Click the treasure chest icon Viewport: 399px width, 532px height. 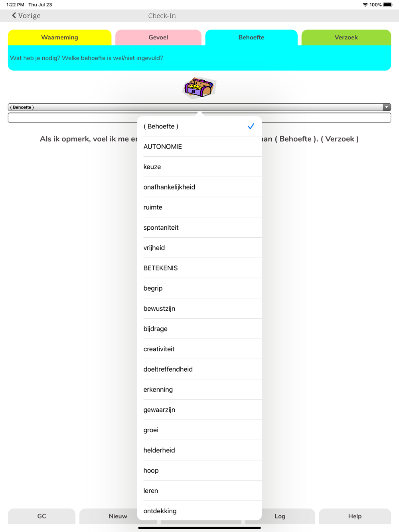(199, 87)
